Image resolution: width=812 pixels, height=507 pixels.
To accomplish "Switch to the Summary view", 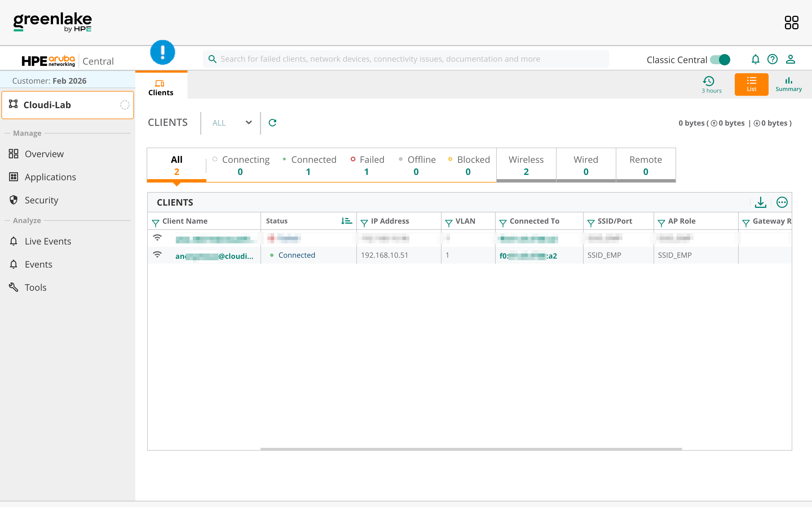I will (788, 84).
